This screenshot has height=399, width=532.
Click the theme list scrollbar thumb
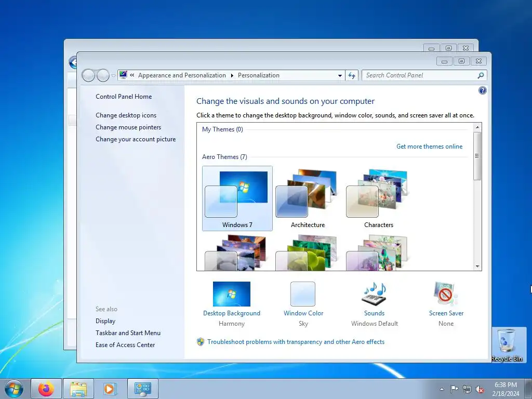(x=477, y=156)
